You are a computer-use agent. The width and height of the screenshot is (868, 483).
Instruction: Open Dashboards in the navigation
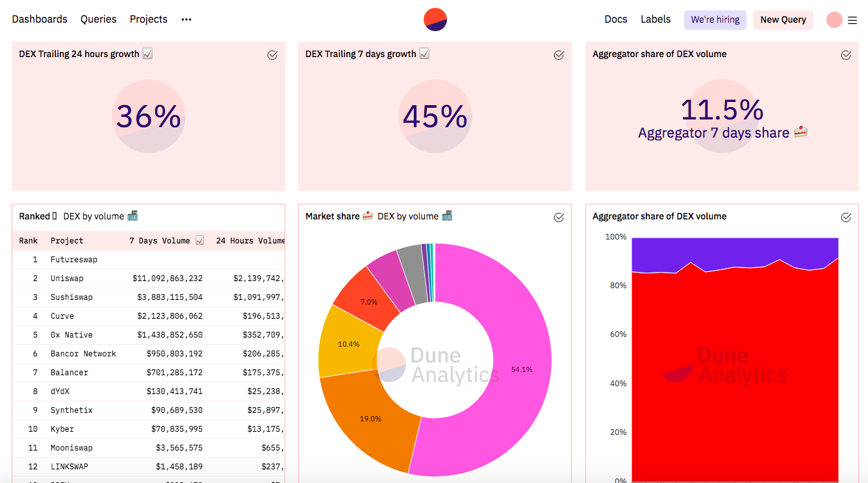[x=40, y=19]
